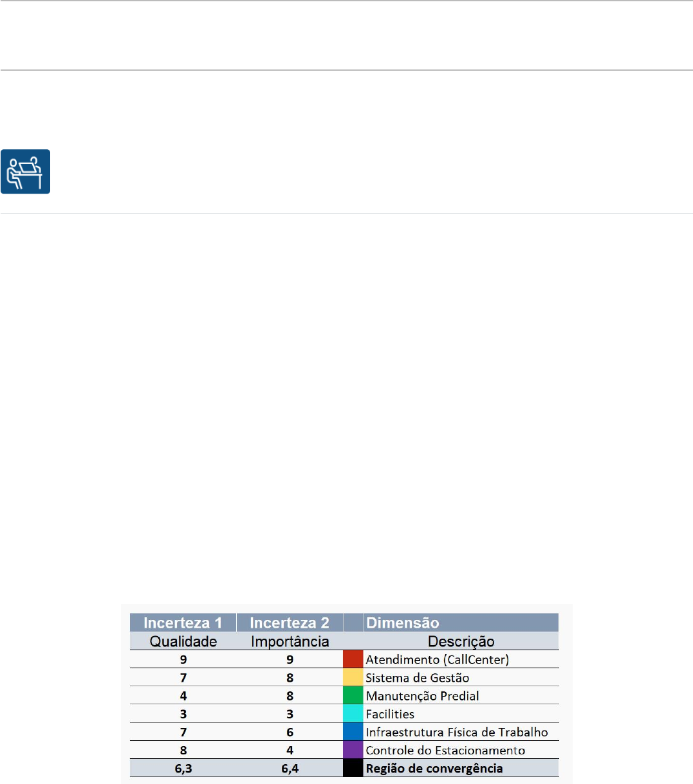The image size is (693, 784).
Task: Select the 6,4 convergence importance value
Action: (x=290, y=768)
